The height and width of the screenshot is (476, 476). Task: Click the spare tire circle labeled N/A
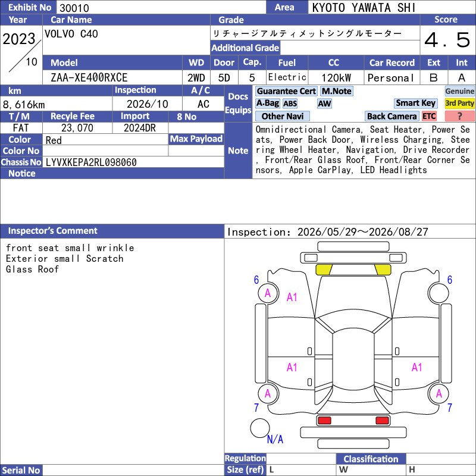click(260, 428)
